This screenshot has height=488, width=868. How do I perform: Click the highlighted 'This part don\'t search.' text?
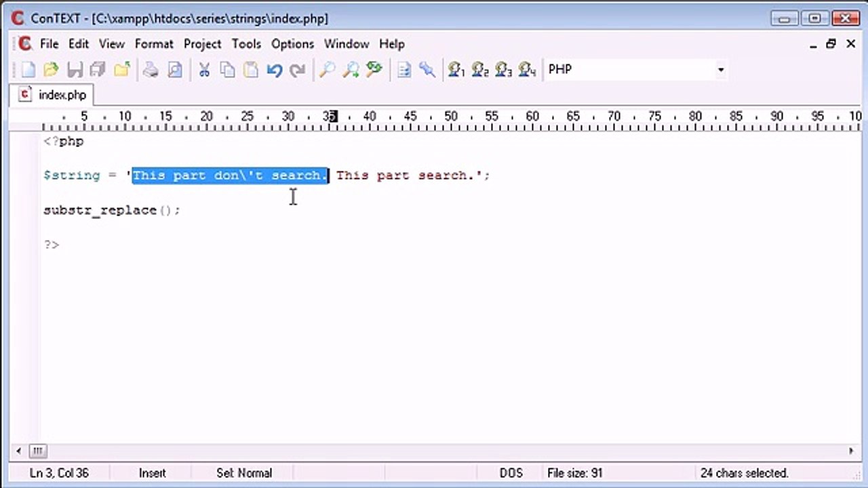click(x=231, y=176)
